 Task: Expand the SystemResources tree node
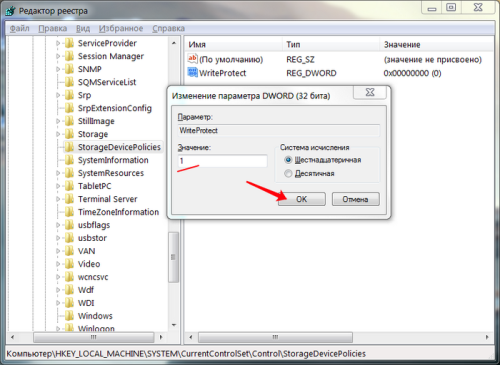[58, 173]
